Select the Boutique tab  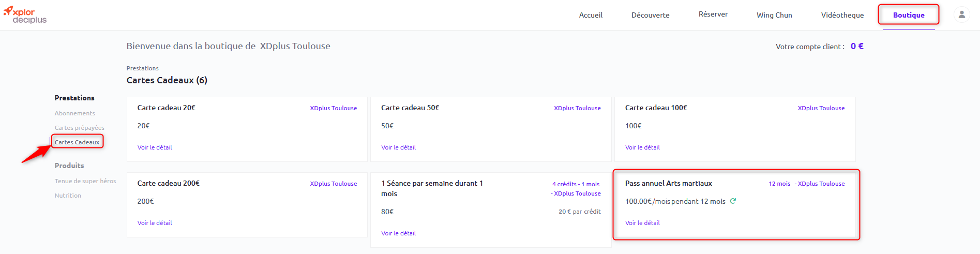tap(909, 15)
